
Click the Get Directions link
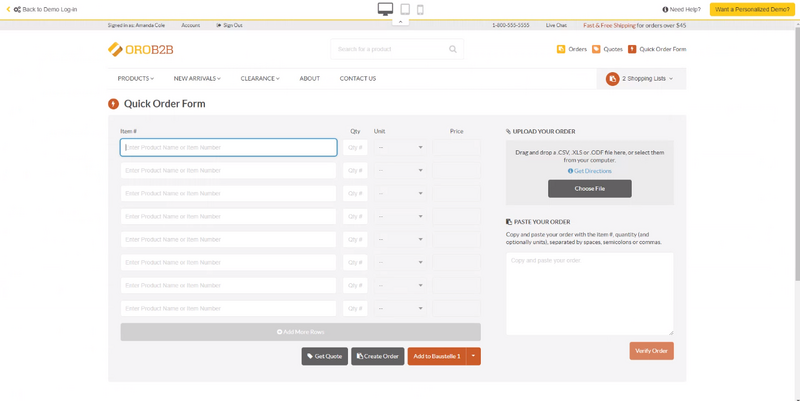point(590,171)
